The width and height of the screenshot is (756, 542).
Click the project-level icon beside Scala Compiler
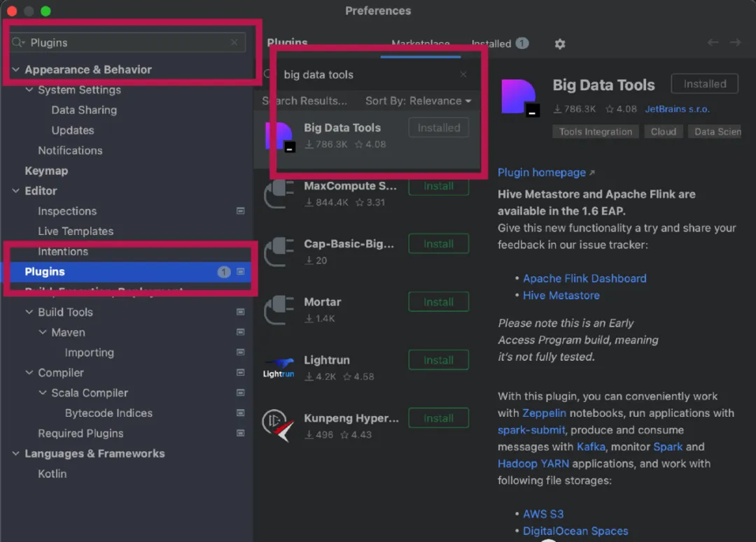(x=240, y=392)
